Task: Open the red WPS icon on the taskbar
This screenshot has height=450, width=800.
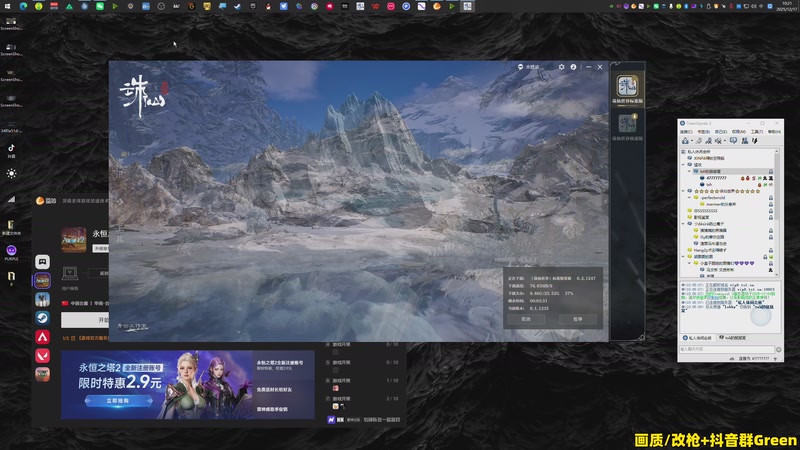Action: click(x=376, y=6)
